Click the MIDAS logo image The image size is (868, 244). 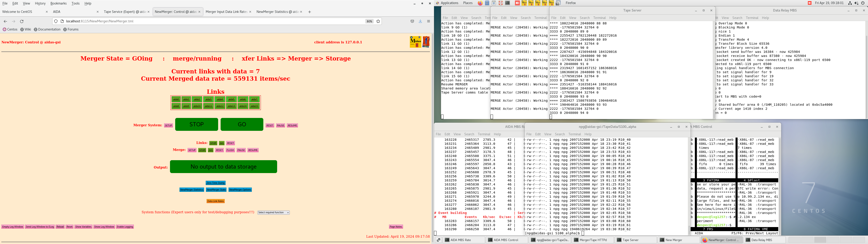click(415, 42)
